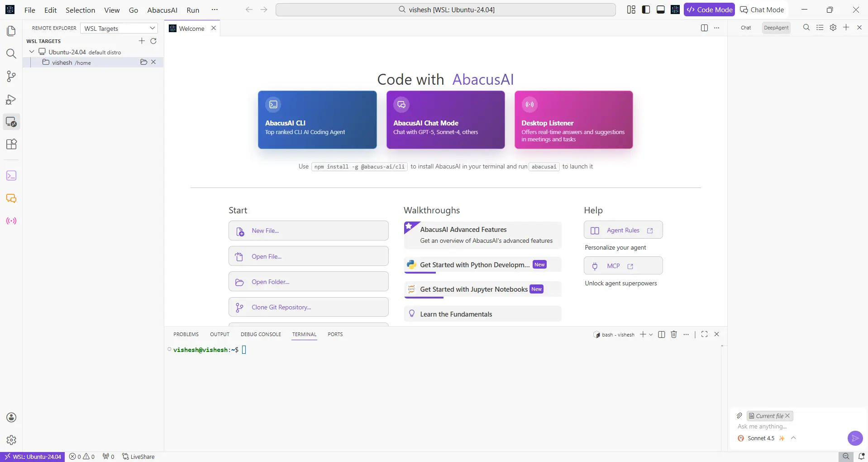Collapse the Ubuntu-24.04 tree node
868x462 pixels.
coord(32,52)
